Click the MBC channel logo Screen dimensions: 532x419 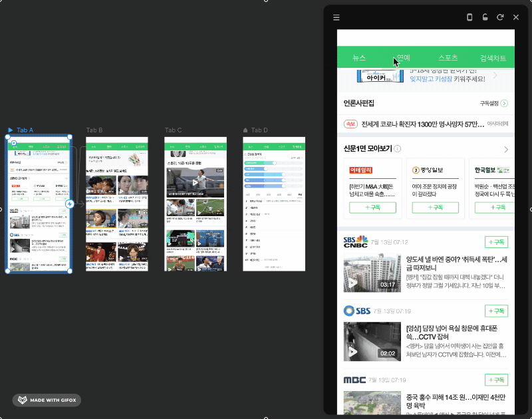354,380
